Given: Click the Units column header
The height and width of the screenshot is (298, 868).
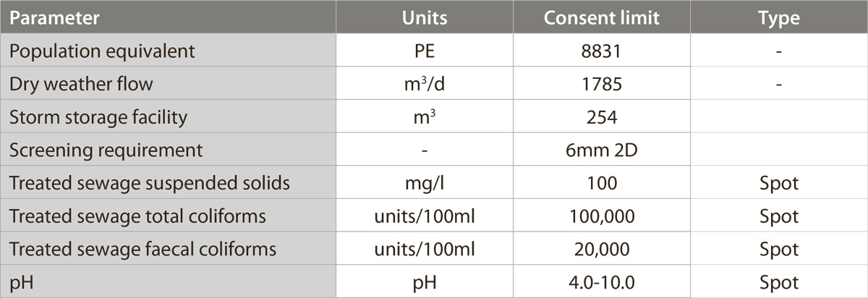Looking at the screenshot, I should [425, 18].
